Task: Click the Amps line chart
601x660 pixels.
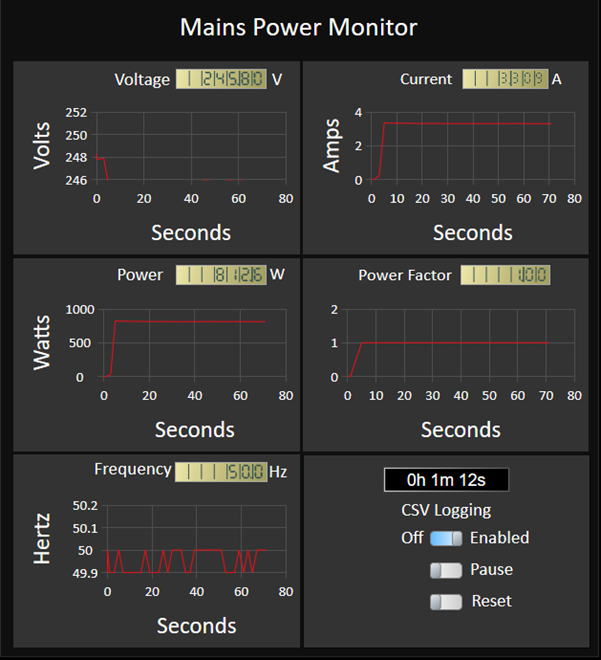Action: pos(473,146)
